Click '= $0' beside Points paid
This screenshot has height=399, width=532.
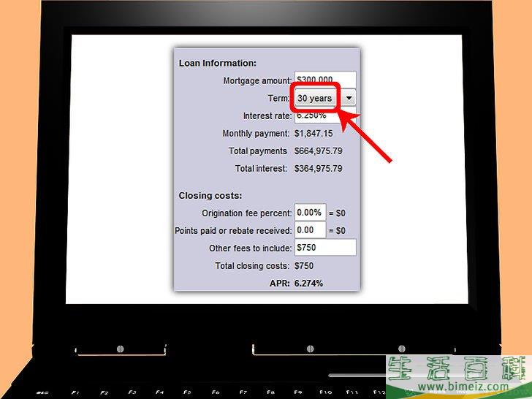[x=337, y=231]
